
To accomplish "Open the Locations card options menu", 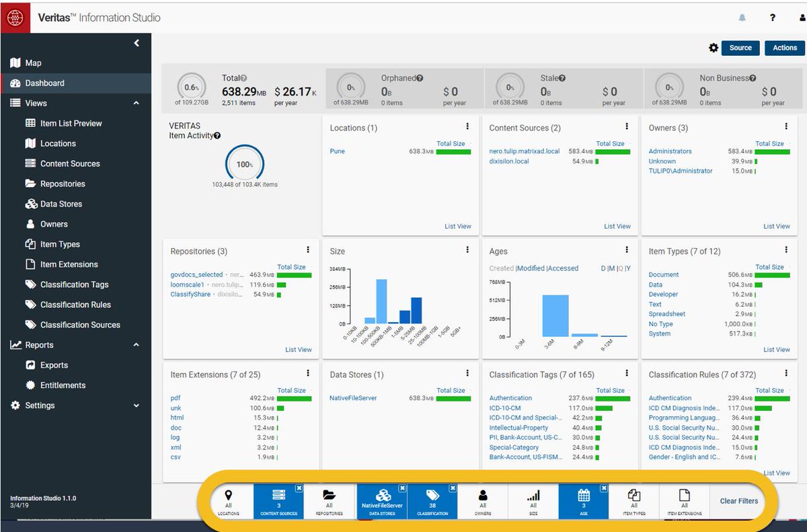I will click(x=467, y=126).
